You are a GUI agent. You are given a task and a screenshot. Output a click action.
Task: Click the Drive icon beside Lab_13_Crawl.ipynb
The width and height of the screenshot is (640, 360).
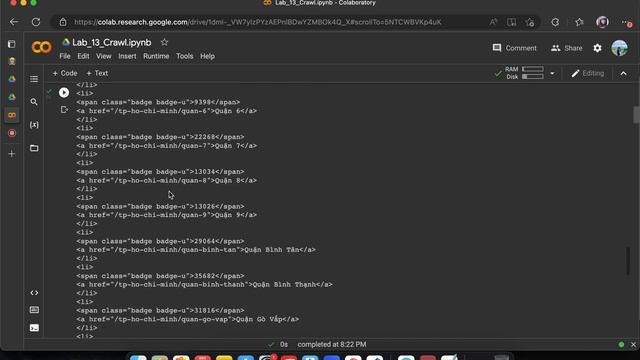click(66, 42)
